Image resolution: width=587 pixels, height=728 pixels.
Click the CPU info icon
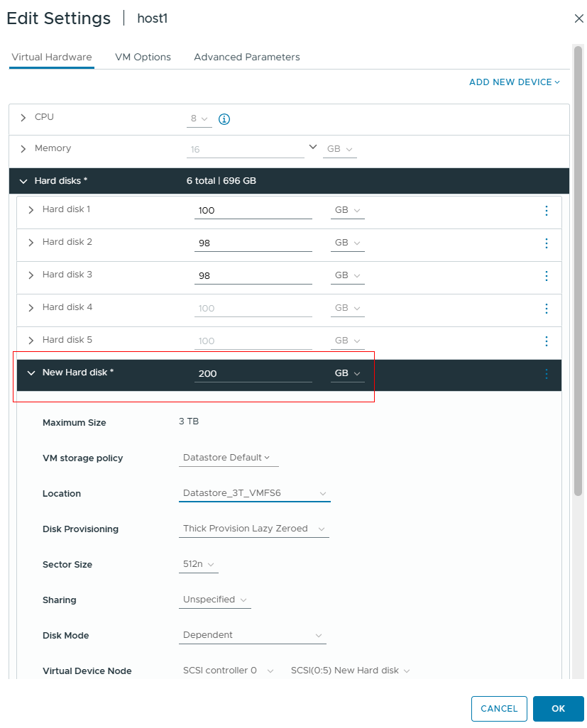coord(224,119)
